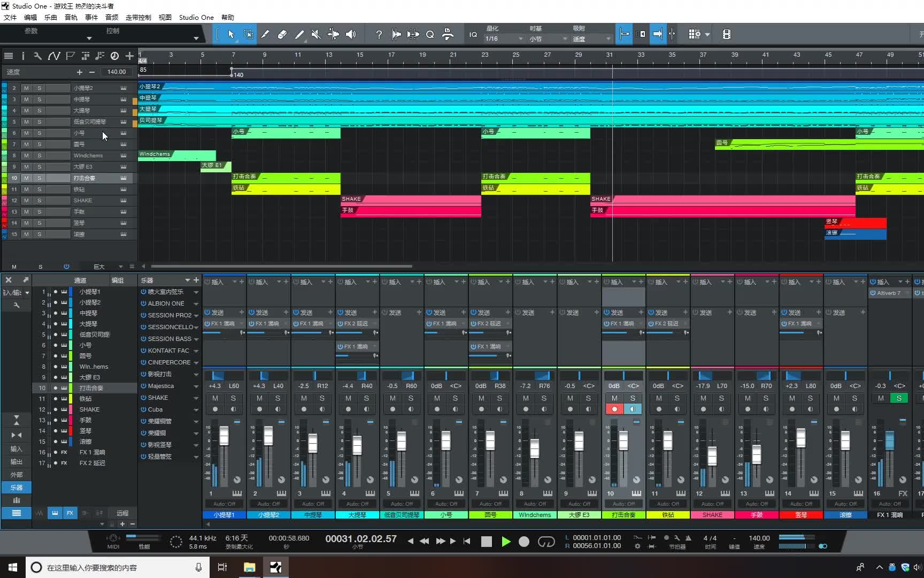
Task: Open the 走带控制 menu
Action: 138,18
